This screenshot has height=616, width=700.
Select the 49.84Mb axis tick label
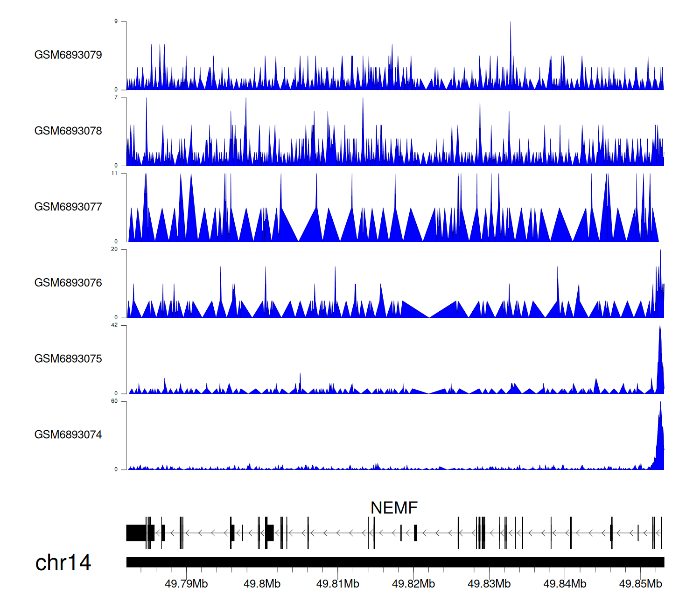[565, 584]
